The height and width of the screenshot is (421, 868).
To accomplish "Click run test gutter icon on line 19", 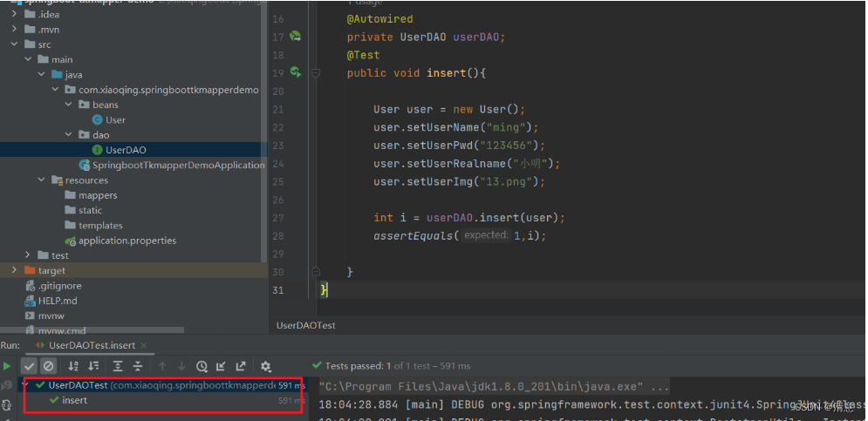I will tap(296, 72).
